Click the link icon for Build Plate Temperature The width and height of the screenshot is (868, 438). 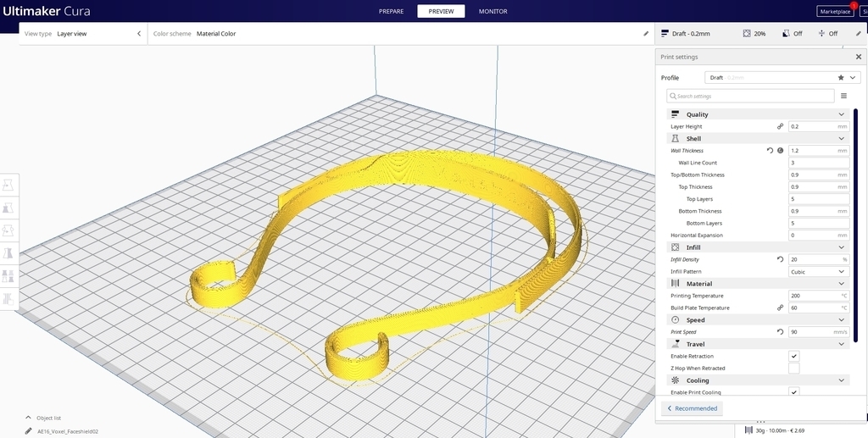pyautogui.click(x=780, y=308)
